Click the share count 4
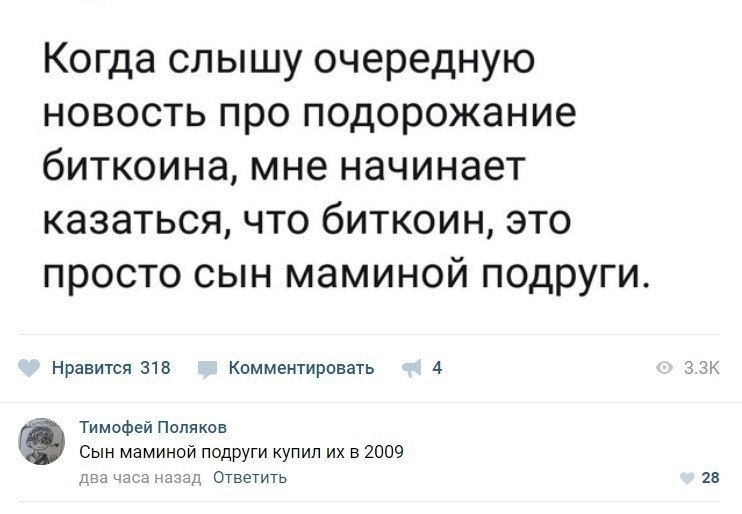The image size is (742, 514). coord(437,368)
